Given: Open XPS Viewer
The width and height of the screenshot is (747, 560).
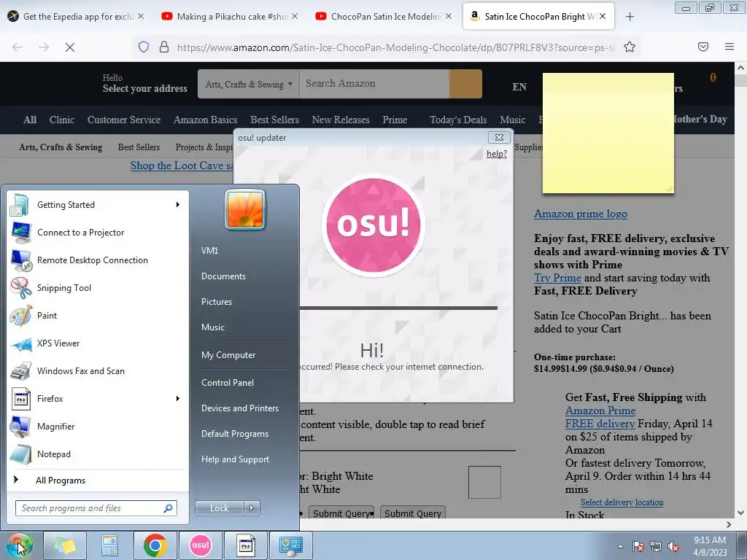Looking at the screenshot, I should 98,343.
